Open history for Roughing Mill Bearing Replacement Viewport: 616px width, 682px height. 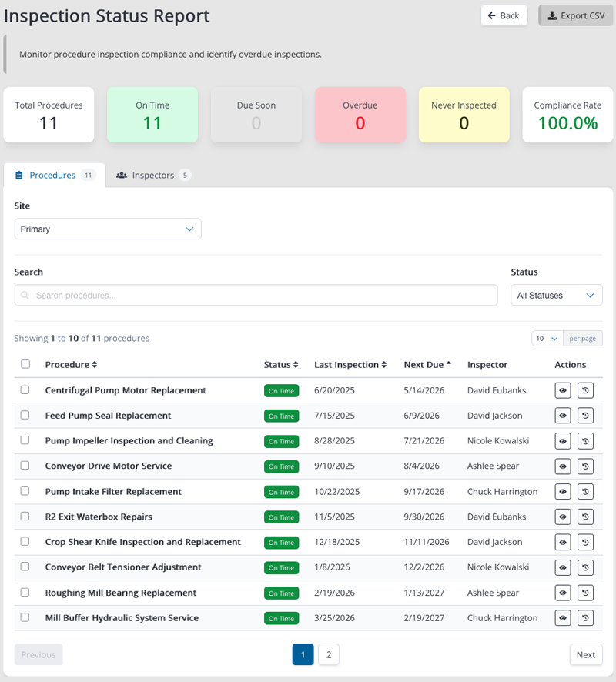[585, 593]
